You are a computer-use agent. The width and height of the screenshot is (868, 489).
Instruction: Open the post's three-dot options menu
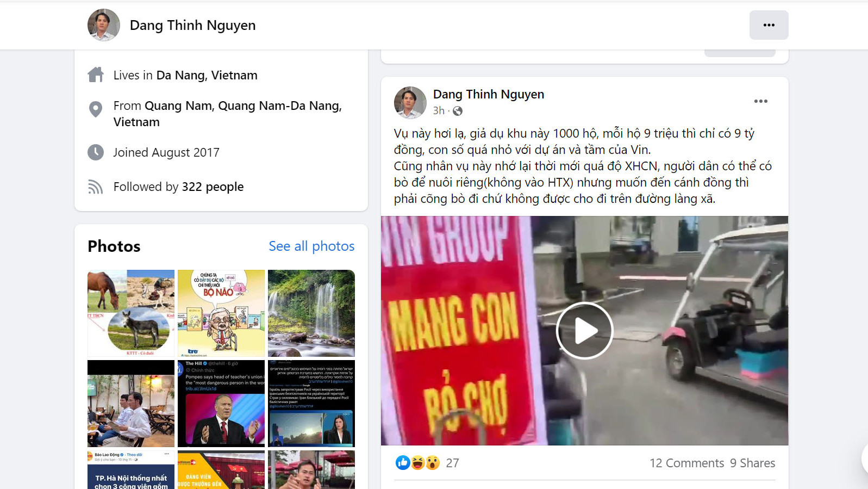(760, 101)
